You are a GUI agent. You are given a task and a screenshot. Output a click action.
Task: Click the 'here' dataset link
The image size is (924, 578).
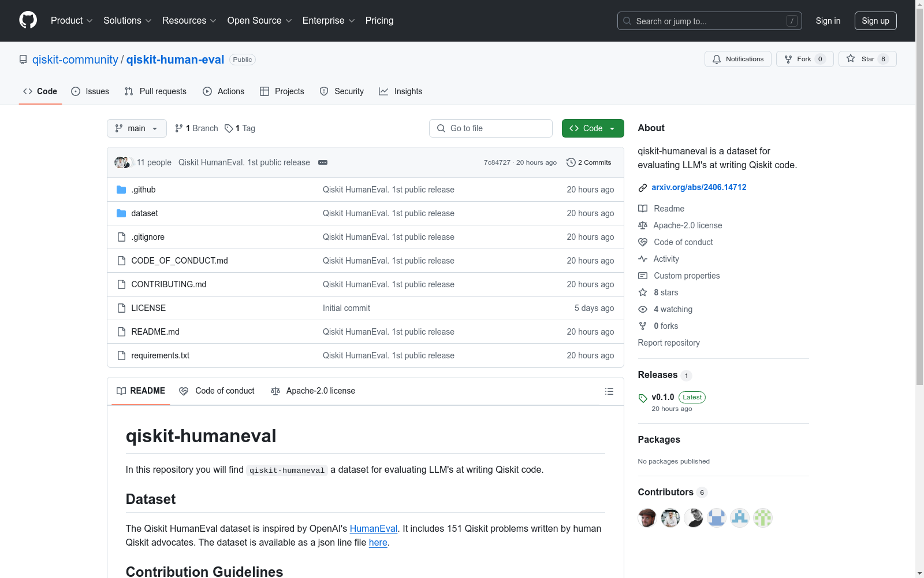(x=378, y=542)
